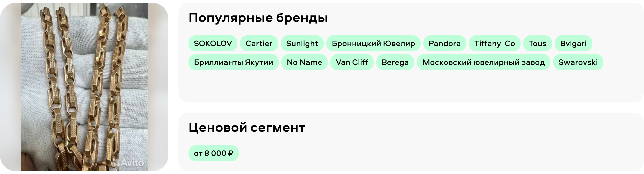The width and height of the screenshot is (644, 174).
Task: Select Московский ювелирный завод brand chip
Action: coord(484,62)
